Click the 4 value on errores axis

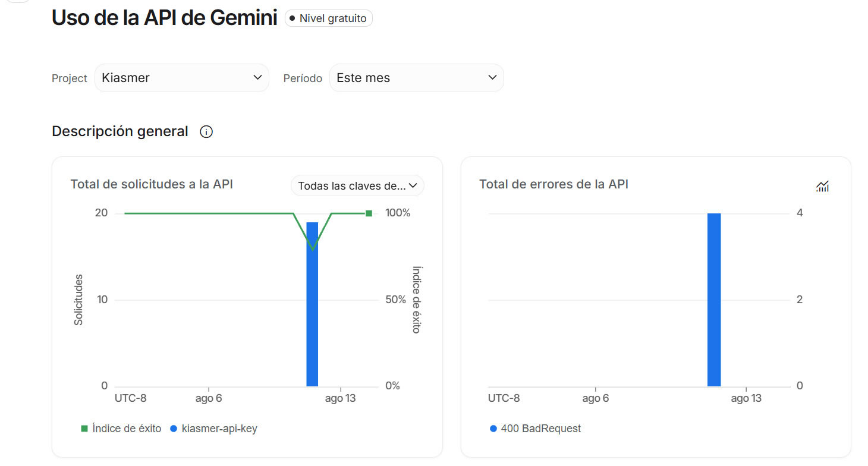(800, 213)
